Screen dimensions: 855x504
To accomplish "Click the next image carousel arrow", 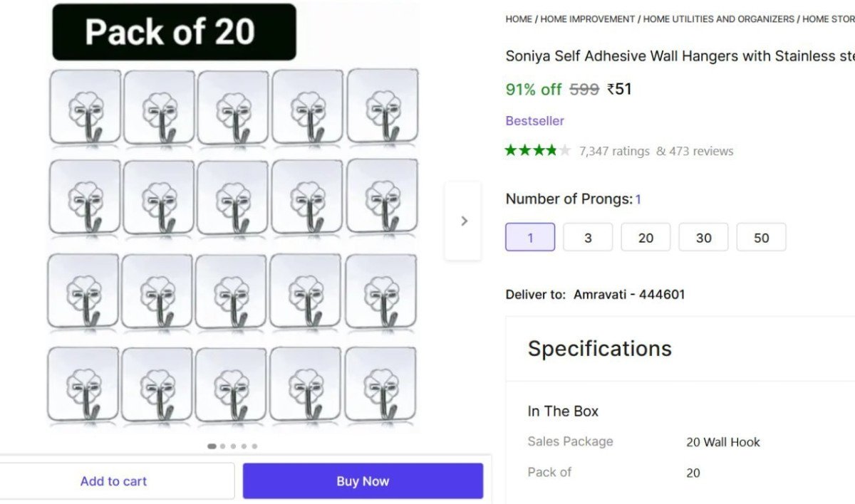I will [464, 221].
